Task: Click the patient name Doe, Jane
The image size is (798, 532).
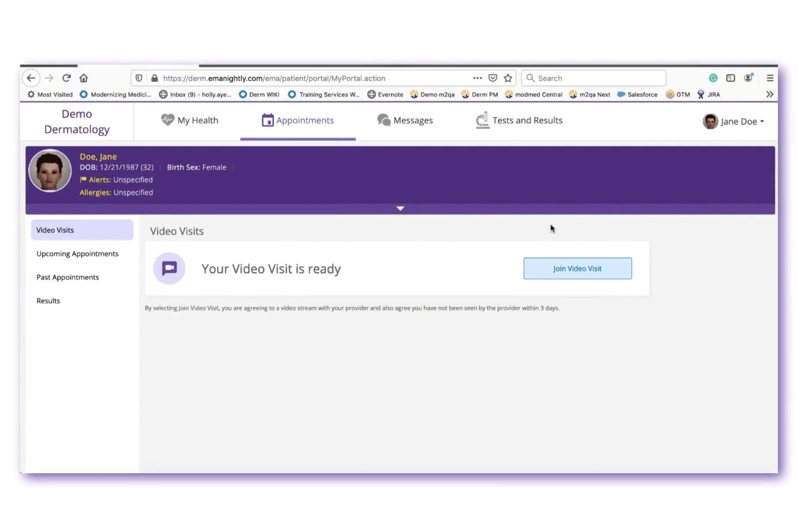Action: click(x=98, y=156)
